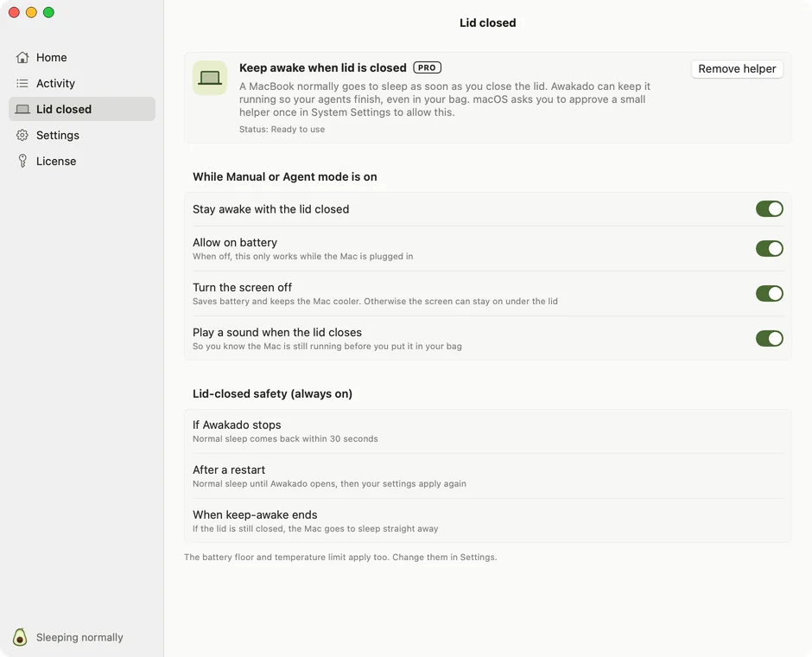Click the License key icon
Image resolution: width=812 pixels, height=657 pixels.
tap(22, 161)
